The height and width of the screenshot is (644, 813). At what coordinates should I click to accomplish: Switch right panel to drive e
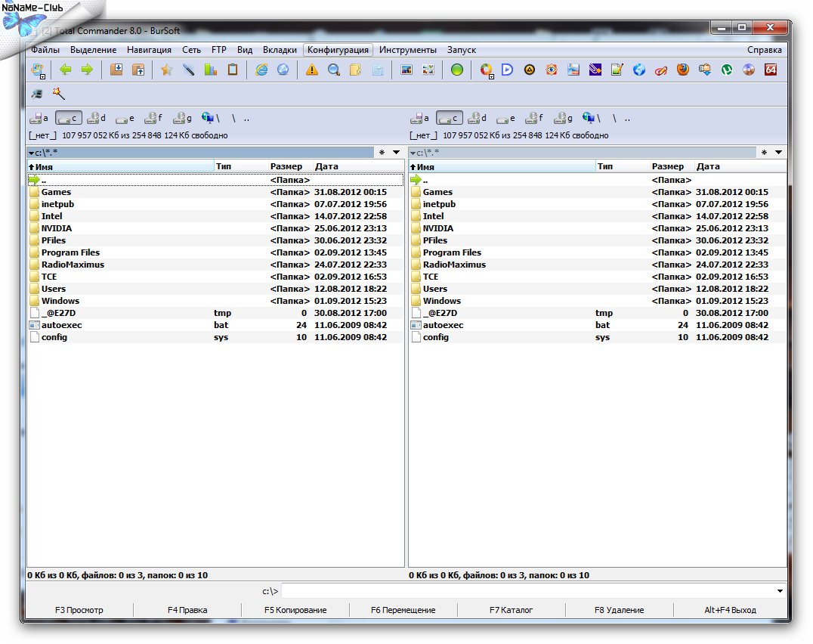pyautogui.click(x=505, y=118)
